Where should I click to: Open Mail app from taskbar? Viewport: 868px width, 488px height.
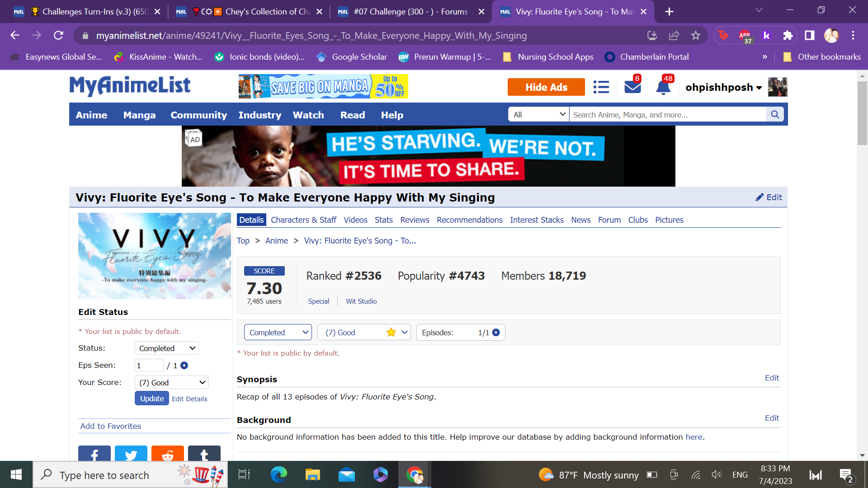[347, 474]
